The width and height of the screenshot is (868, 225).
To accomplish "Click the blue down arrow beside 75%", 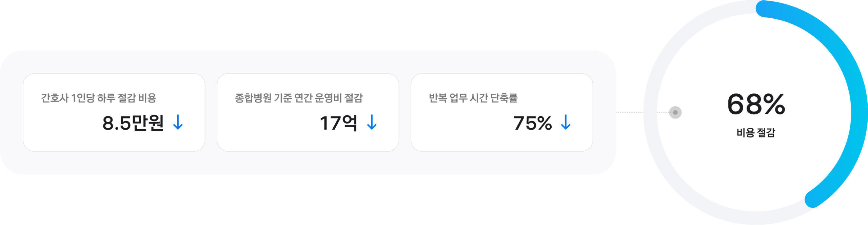I will coord(566,123).
